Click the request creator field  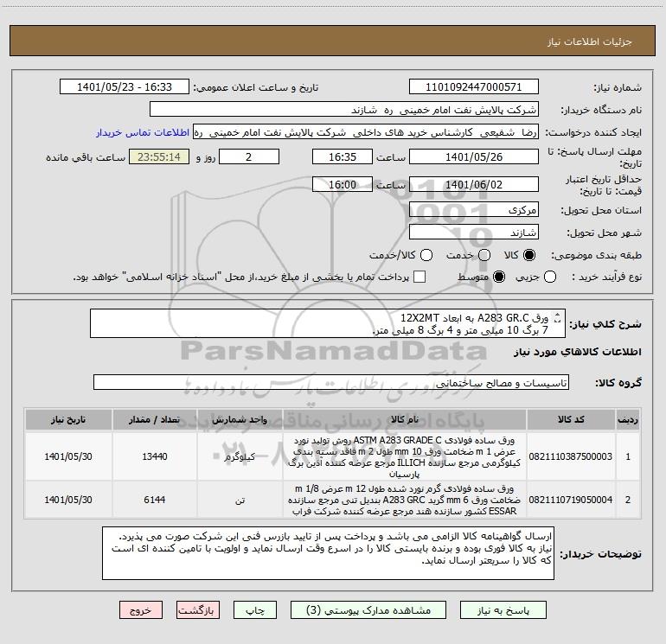pos(366,132)
